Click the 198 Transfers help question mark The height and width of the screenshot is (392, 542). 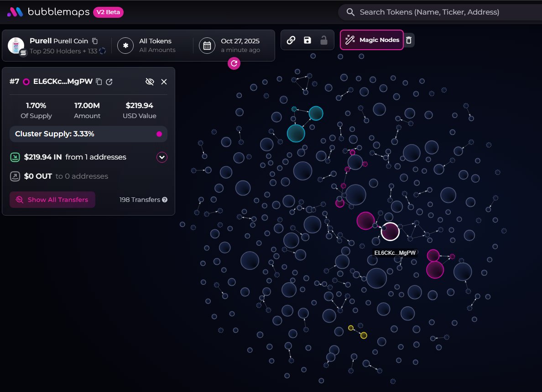[165, 200]
